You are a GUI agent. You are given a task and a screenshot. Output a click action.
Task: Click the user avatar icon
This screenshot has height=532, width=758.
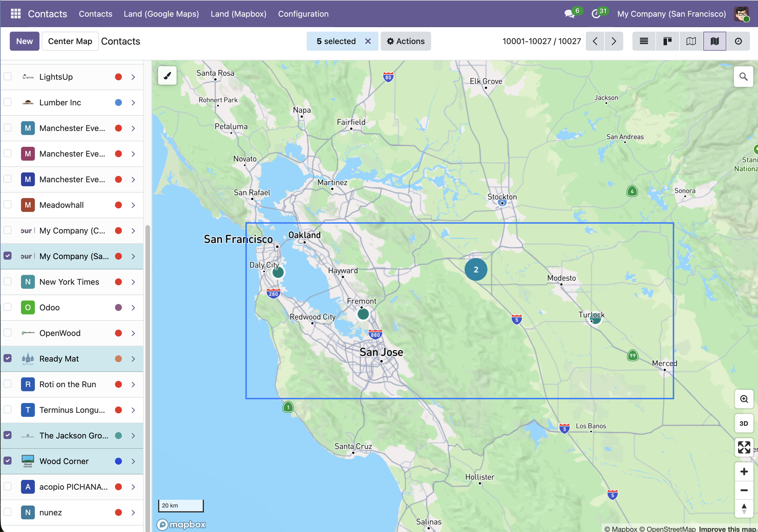(741, 14)
